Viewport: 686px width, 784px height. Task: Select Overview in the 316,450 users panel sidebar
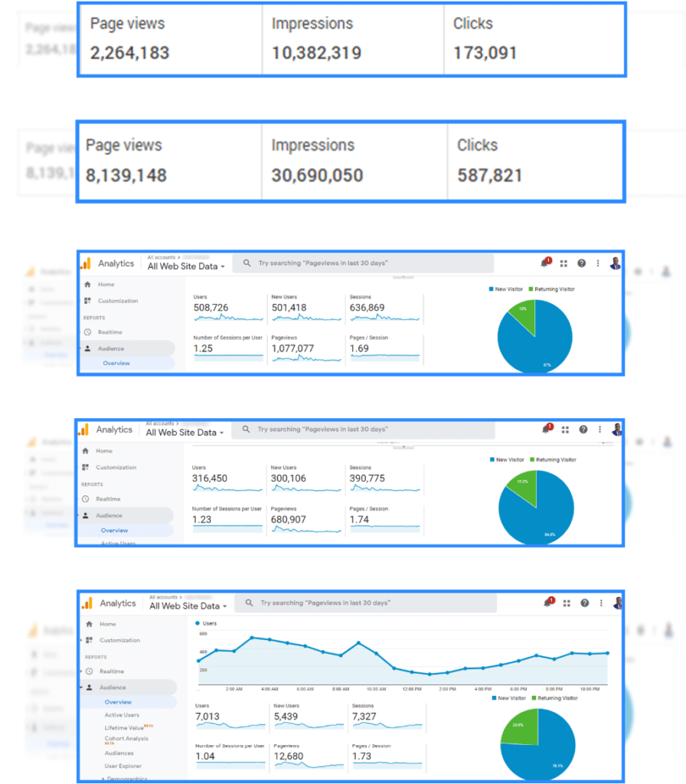click(115, 530)
